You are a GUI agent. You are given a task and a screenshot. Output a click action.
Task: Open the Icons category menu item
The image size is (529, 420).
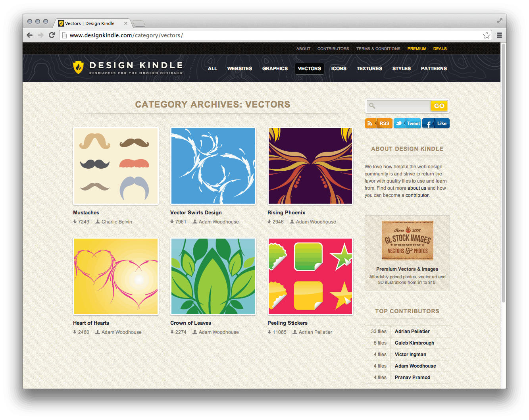click(x=339, y=69)
